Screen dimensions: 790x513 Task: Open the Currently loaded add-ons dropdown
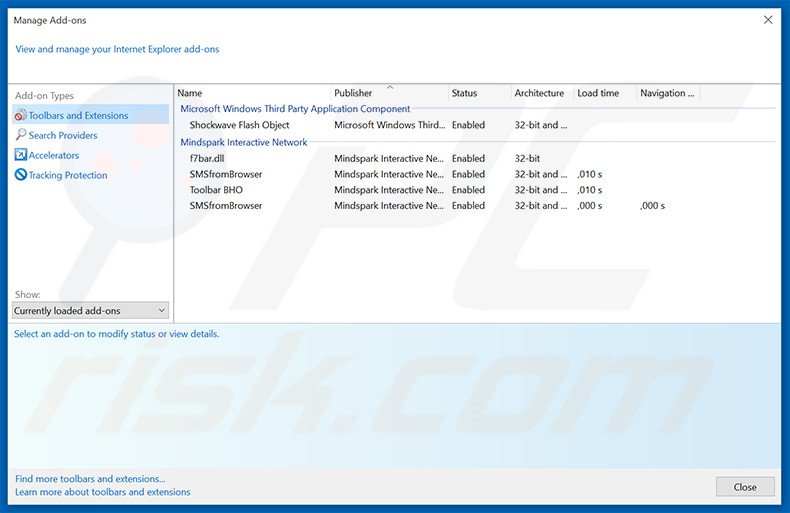90,310
